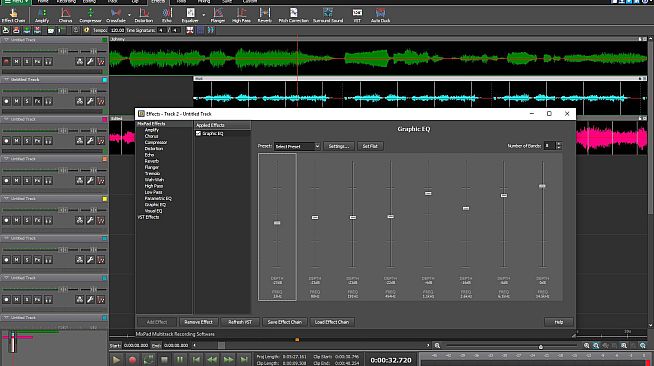This screenshot has height=366, width=654.
Task: Click the Refresh VST button
Action: 240,322
